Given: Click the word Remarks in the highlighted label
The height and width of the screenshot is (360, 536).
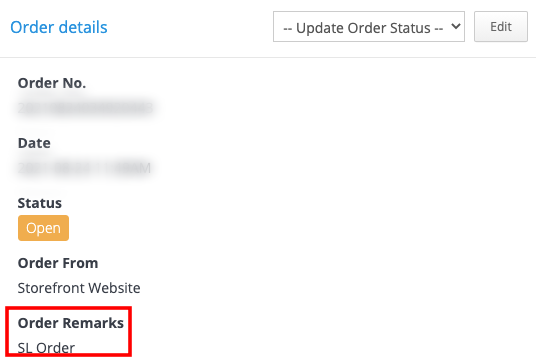Looking at the screenshot, I should (x=93, y=323).
